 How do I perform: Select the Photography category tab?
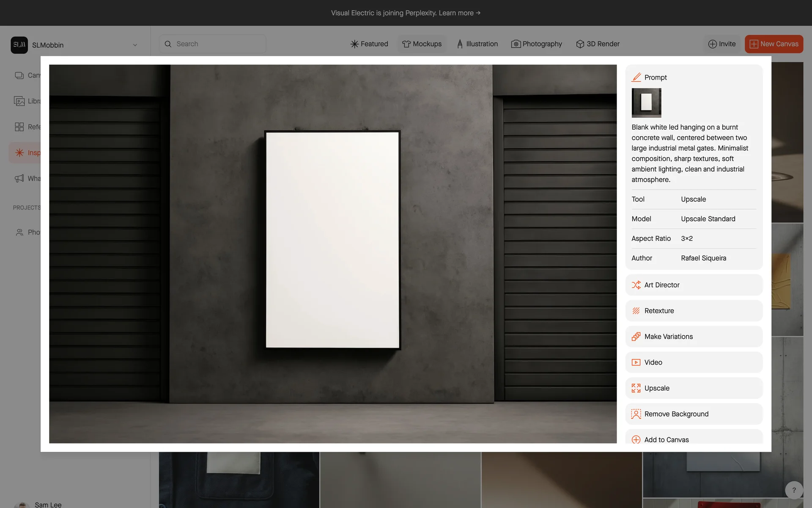pyautogui.click(x=536, y=44)
